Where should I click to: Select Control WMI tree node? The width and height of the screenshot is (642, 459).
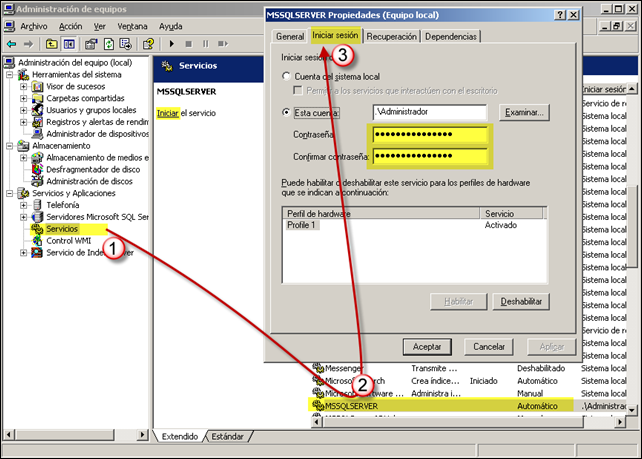68,241
